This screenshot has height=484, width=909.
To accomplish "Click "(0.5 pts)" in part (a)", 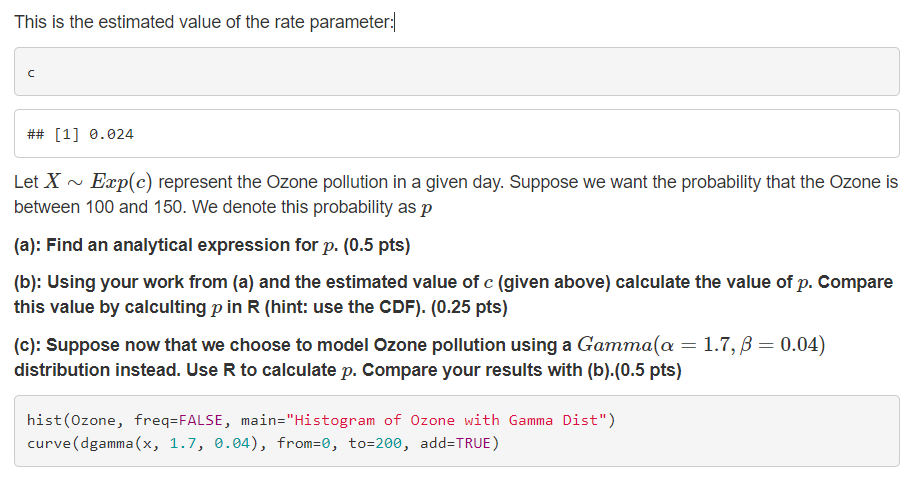I will 374,245.
